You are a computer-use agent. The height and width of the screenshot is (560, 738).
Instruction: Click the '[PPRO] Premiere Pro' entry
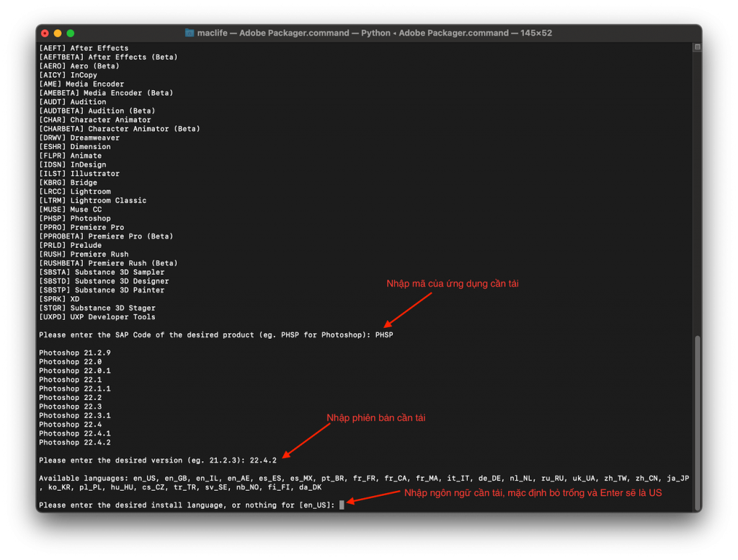[81, 228]
